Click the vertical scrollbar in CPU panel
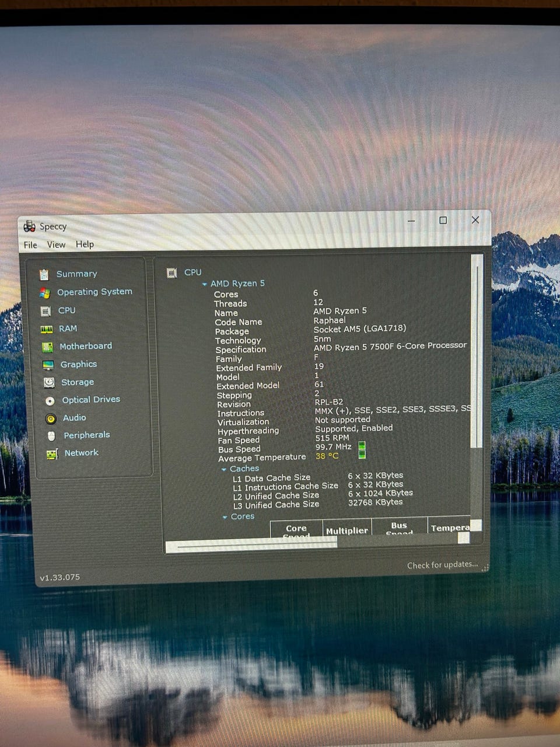 pyautogui.click(x=477, y=352)
